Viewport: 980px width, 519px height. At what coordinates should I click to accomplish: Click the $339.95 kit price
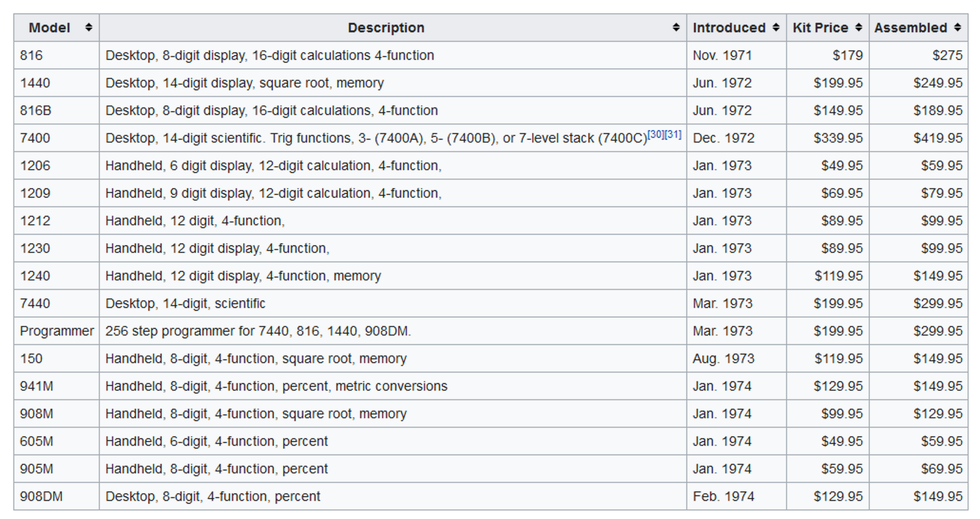coord(838,138)
